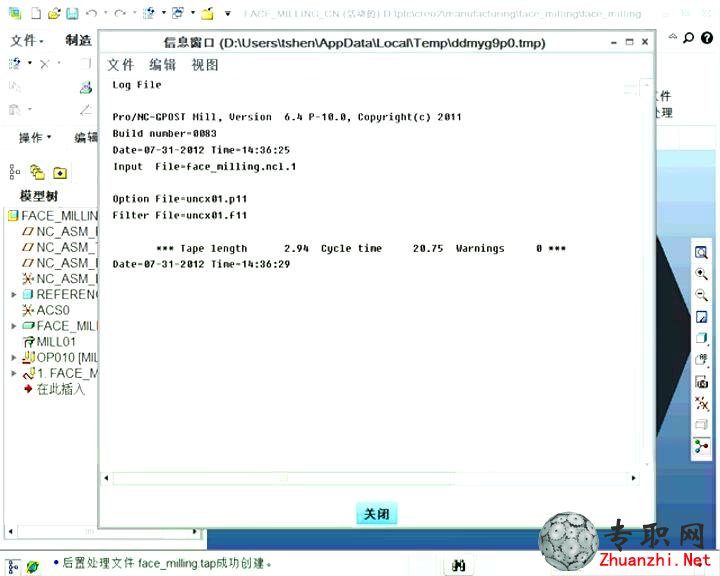Expand the FACE_MIL workpiece node
Image resolution: width=720 pixels, height=576 pixels.
click(14, 326)
